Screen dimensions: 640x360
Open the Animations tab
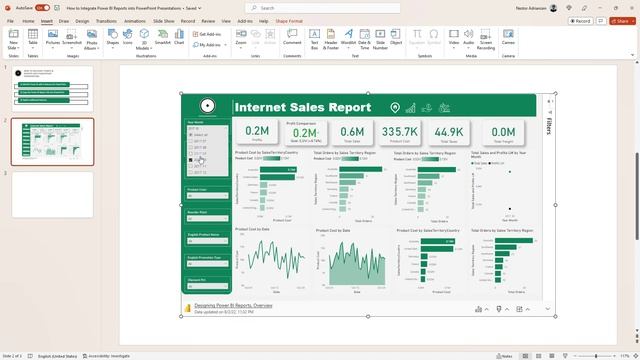point(135,21)
